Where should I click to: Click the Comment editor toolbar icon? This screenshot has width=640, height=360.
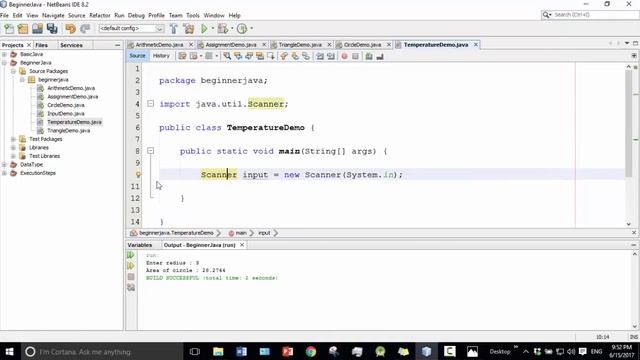[369, 56]
